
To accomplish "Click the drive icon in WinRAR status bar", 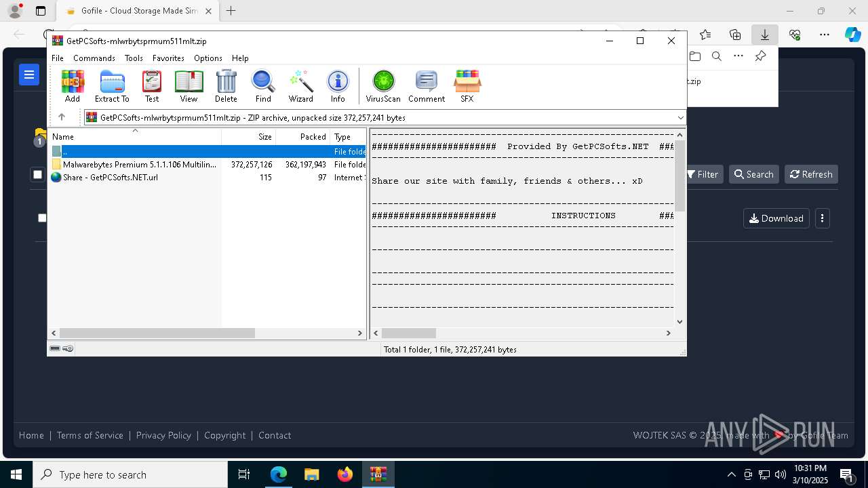I will [56, 348].
